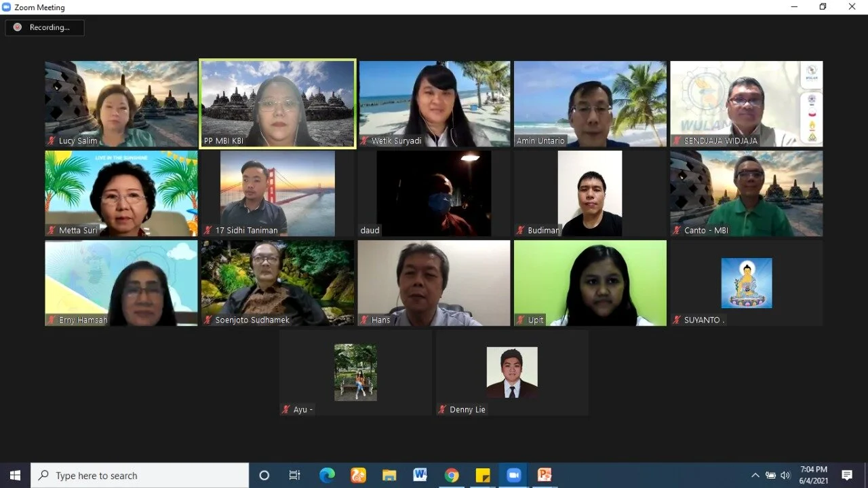Select Wetik Suryadi's video tile
This screenshot has width=868, height=488.
[434, 104]
